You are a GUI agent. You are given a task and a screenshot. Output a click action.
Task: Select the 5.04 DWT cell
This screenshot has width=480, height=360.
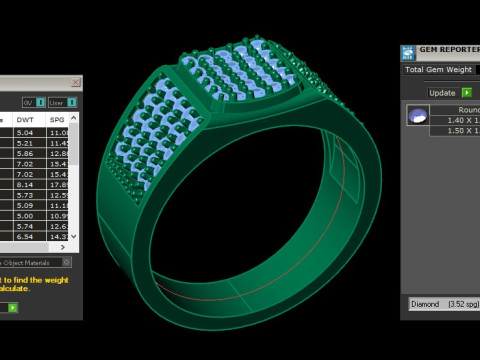(x=30, y=133)
